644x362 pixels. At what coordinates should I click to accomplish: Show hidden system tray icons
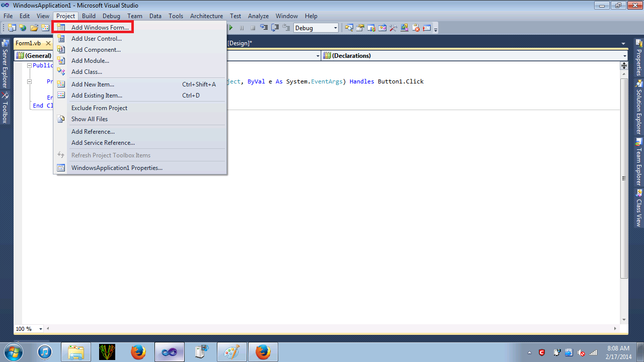[530, 352]
